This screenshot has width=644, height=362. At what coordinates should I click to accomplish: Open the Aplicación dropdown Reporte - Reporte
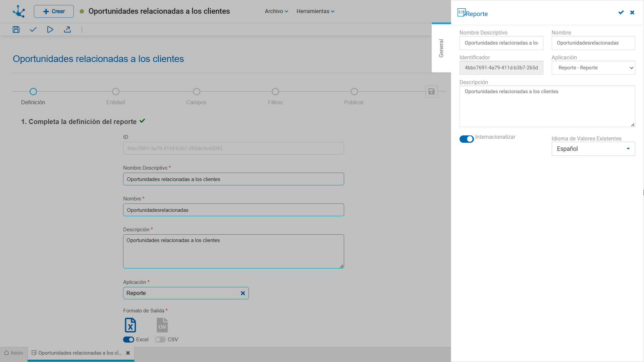click(593, 68)
